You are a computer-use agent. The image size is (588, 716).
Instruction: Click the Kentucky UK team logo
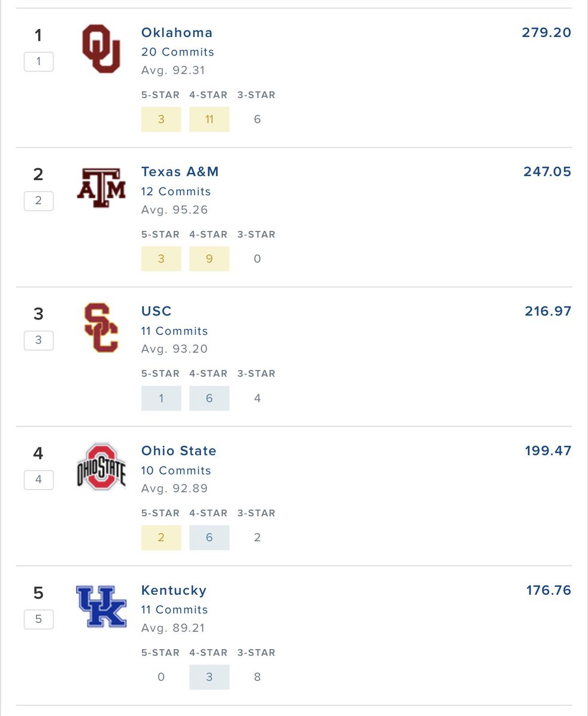coord(101,606)
